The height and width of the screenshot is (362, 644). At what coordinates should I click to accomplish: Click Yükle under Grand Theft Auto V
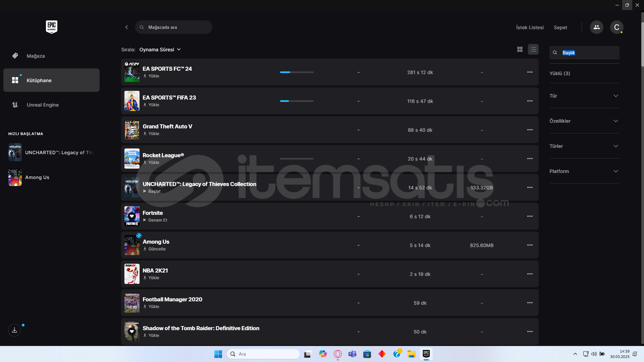(151, 134)
